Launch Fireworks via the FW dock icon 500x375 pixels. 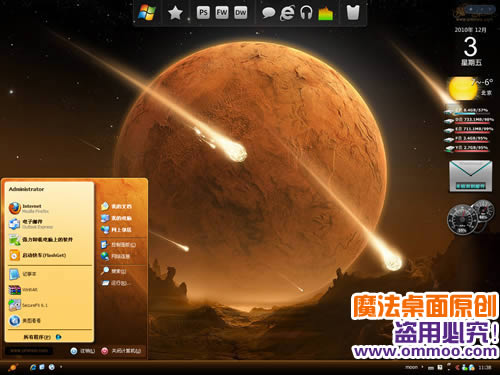tap(222, 13)
